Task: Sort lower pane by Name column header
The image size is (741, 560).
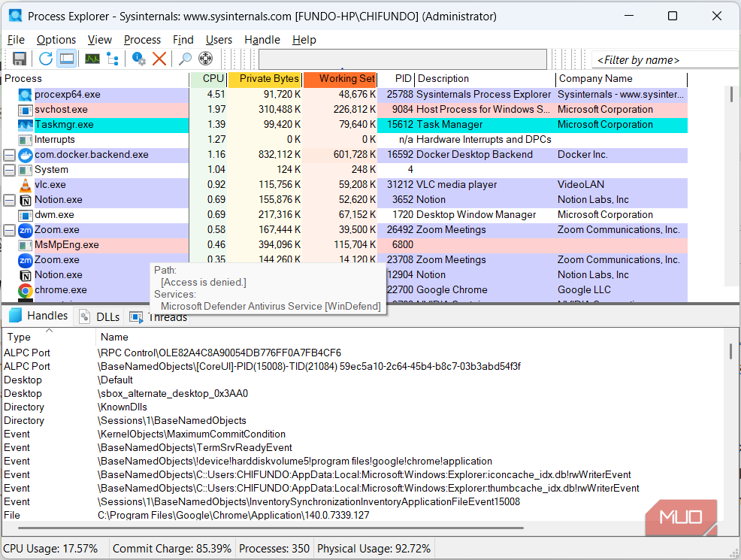Action: pyautogui.click(x=410, y=337)
